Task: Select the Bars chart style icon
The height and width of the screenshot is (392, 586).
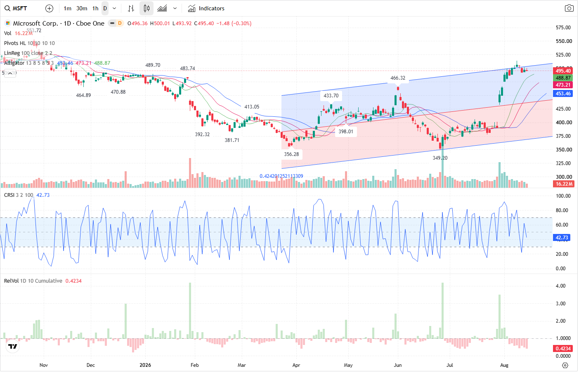Action: point(131,8)
